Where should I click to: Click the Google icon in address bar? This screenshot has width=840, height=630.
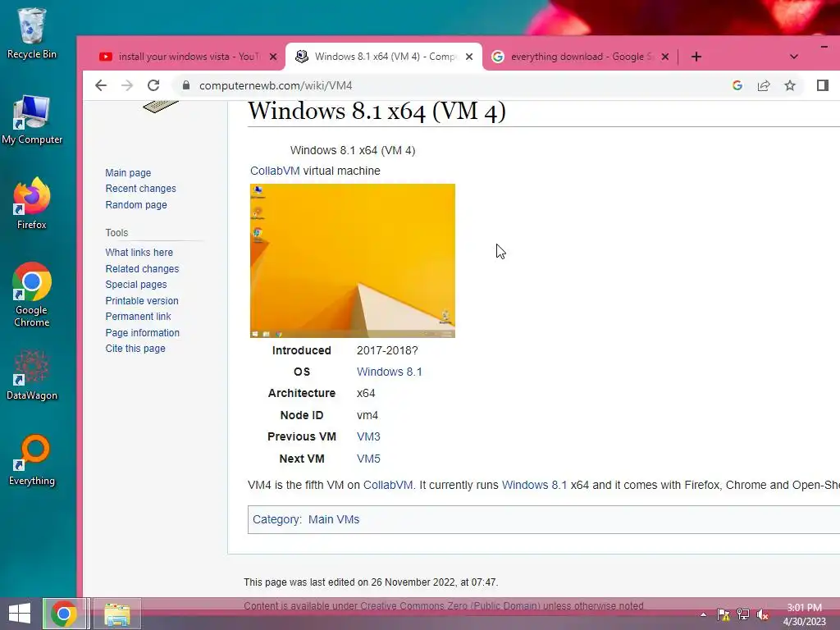(737, 85)
